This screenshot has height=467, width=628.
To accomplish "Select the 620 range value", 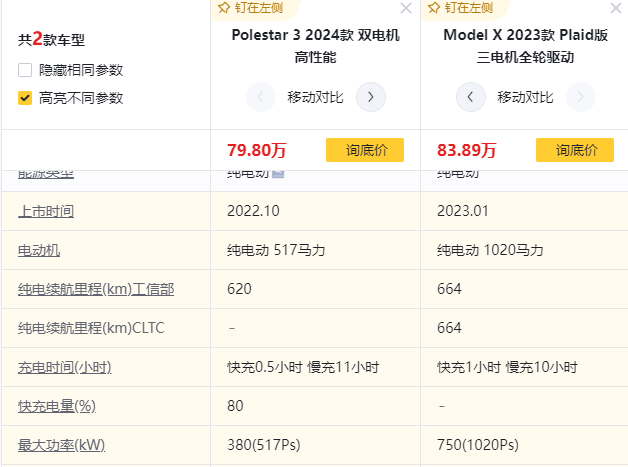I will pos(239,289).
